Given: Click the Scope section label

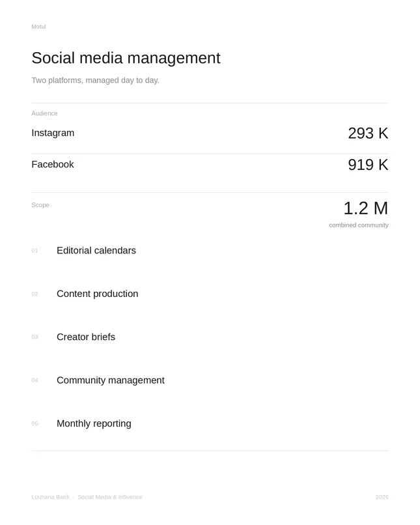Looking at the screenshot, I should point(40,205).
